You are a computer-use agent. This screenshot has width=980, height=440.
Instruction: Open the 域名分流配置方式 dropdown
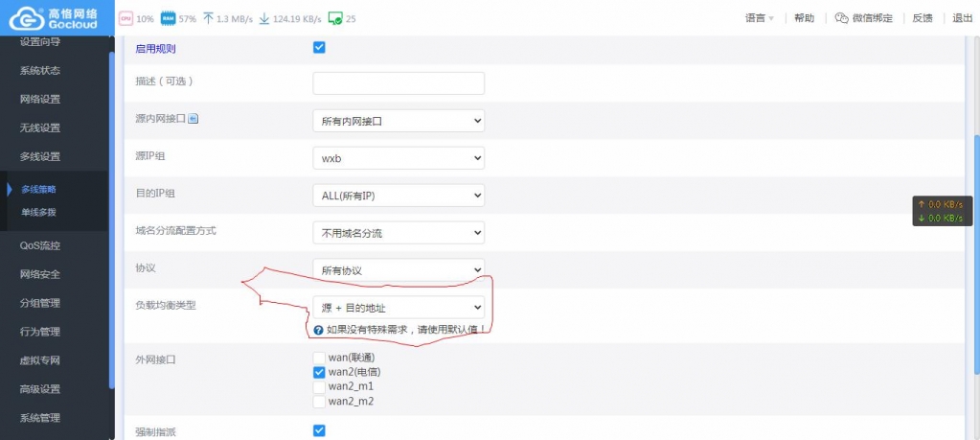click(399, 233)
